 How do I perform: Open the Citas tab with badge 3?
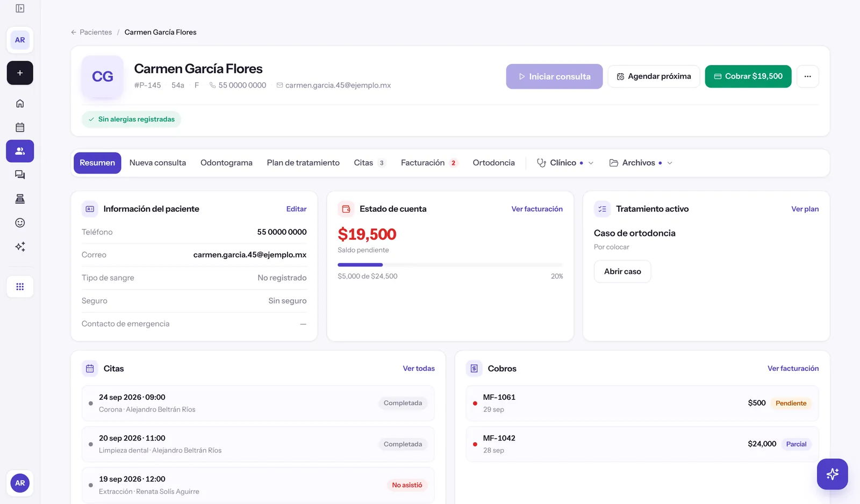tap(369, 163)
